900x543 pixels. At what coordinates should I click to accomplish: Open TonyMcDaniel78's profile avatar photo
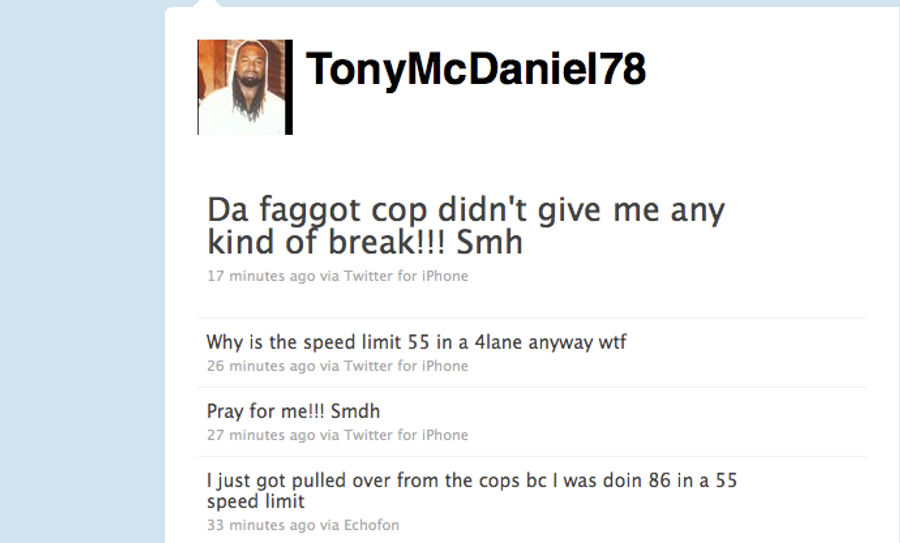(x=242, y=87)
